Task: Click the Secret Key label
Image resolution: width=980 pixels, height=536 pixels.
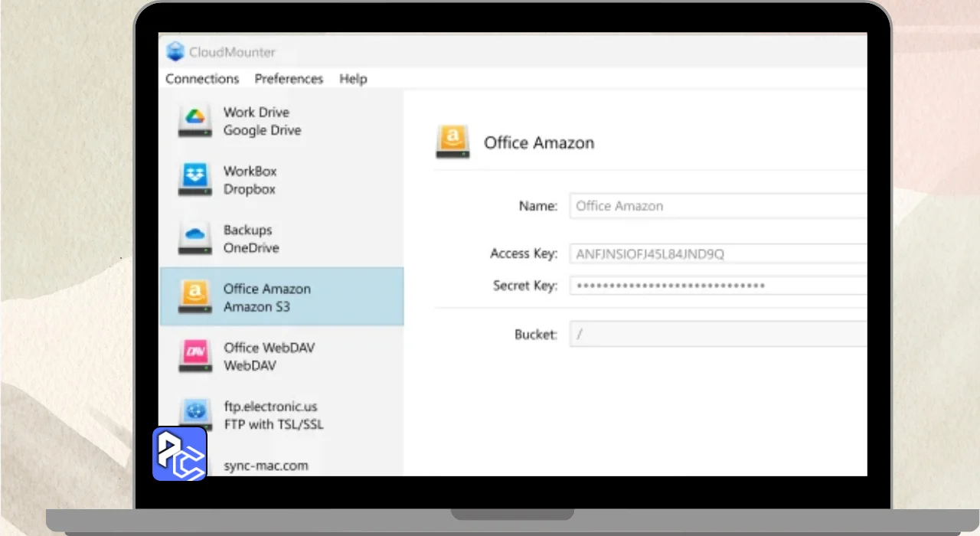Action: (x=525, y=286)
